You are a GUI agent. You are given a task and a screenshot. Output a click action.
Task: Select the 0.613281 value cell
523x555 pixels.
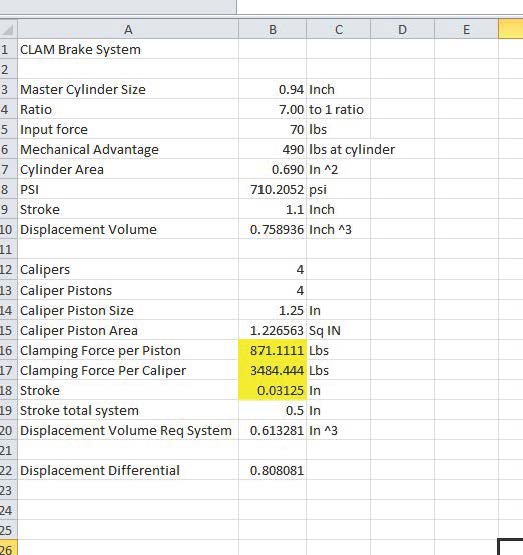pos(272,430)
